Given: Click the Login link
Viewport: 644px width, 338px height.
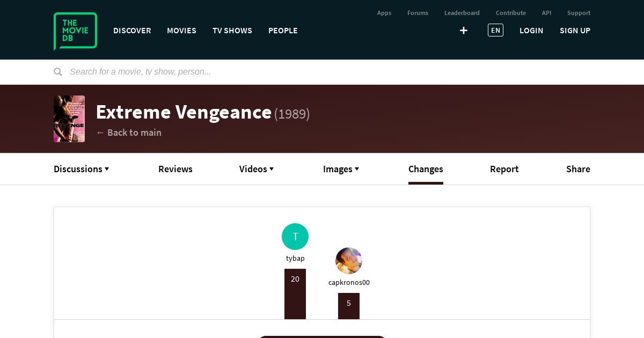Looking at the screenshot, I should pyautogui.click(x=531, y=31).
